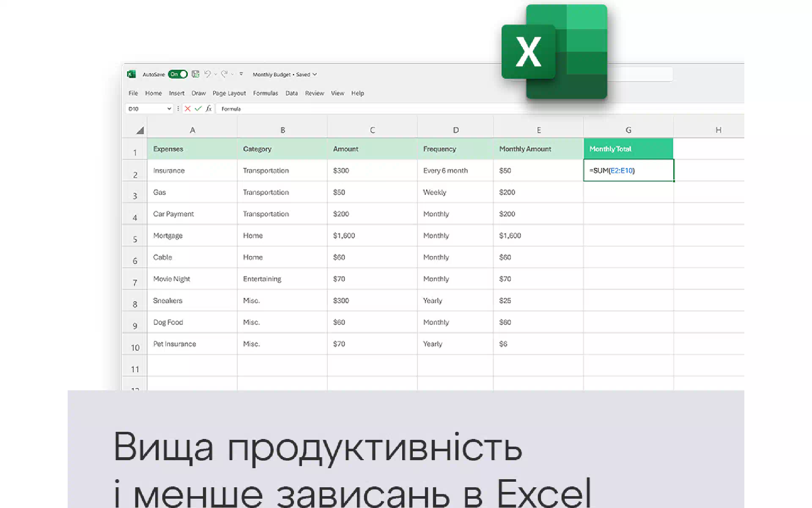
Task: Open the Insert Function fx button
Action: tap(208, 109)
